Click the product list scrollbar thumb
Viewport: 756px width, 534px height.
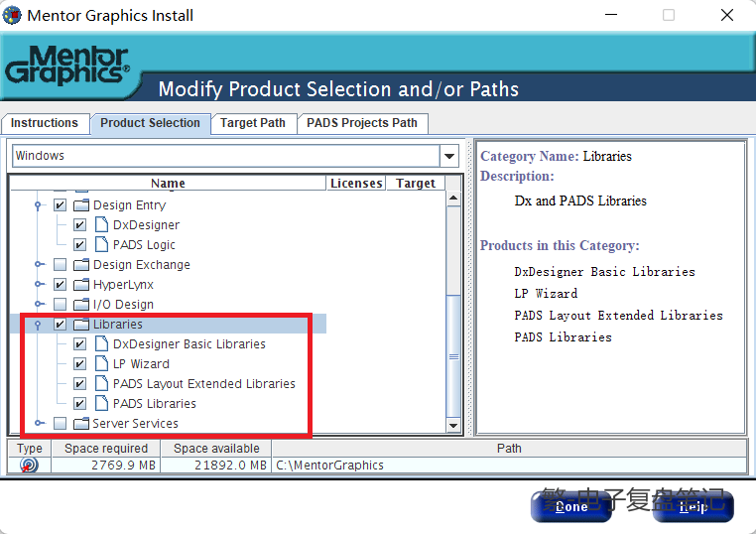tap(453, 356)
